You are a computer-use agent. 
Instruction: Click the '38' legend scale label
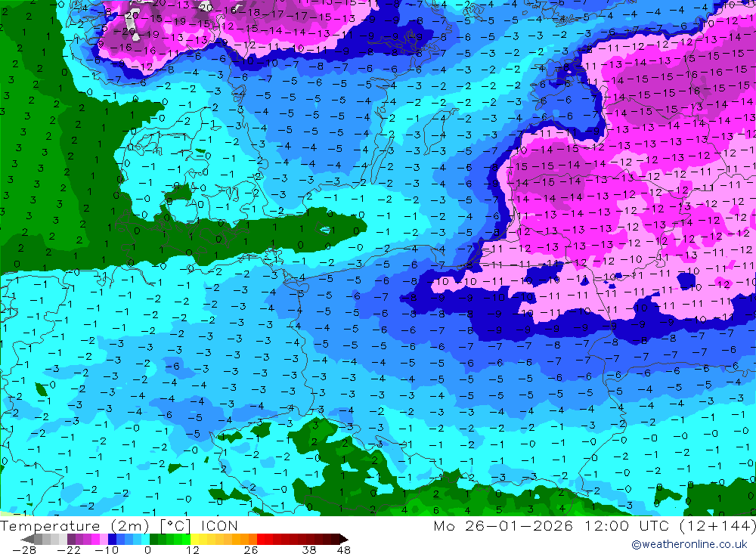309,549
